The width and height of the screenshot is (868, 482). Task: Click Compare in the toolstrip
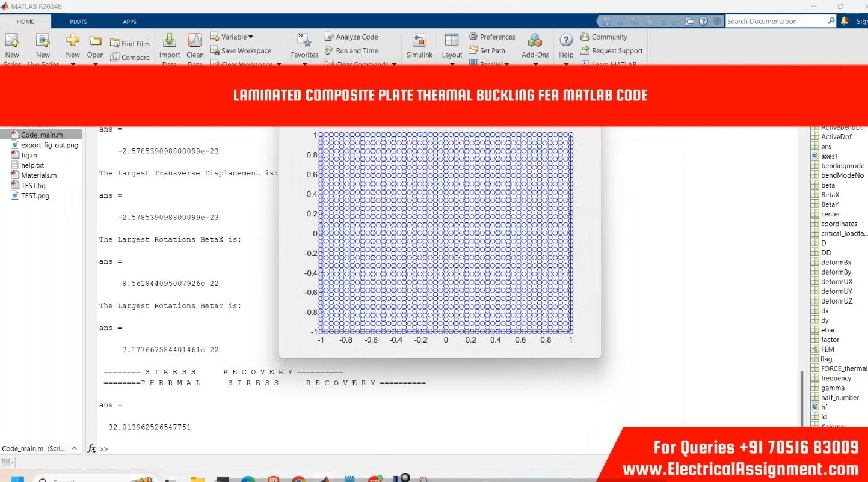click(130, 58)
